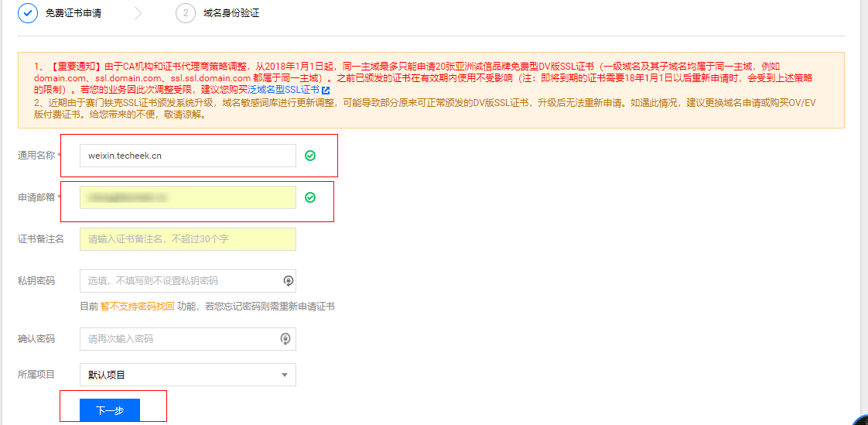
Task: Click the key icon inside 私钥密码 field
Action: click(x=288, y=281)
